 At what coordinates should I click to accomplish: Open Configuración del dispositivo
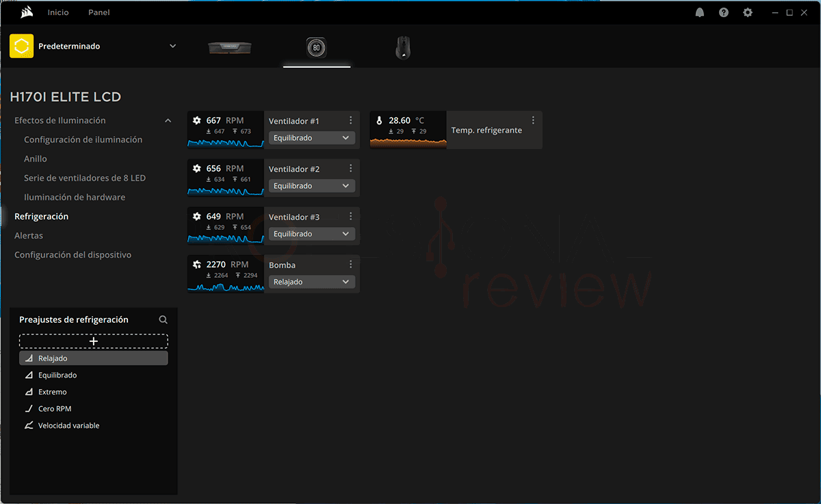pos(73,254)
